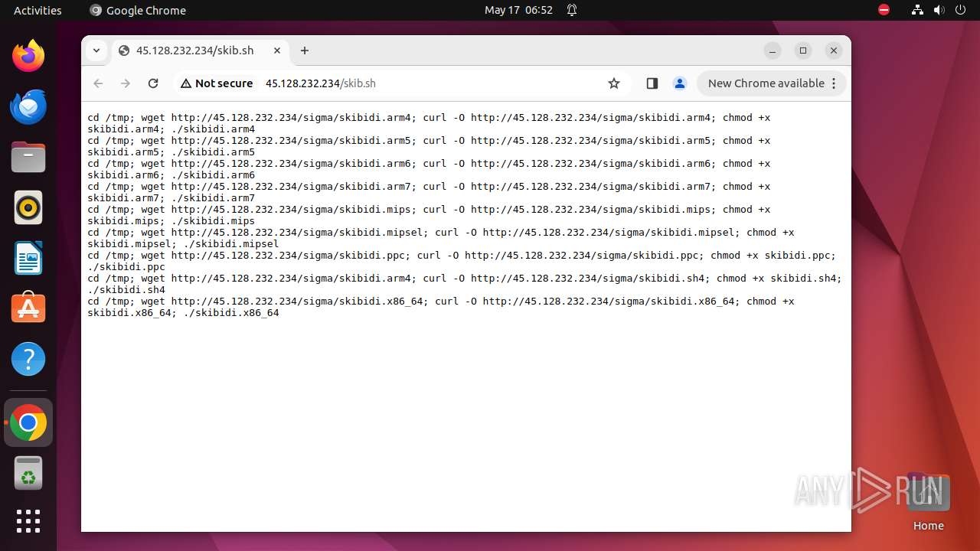Click the Not secure site warning

pos(217,83)
